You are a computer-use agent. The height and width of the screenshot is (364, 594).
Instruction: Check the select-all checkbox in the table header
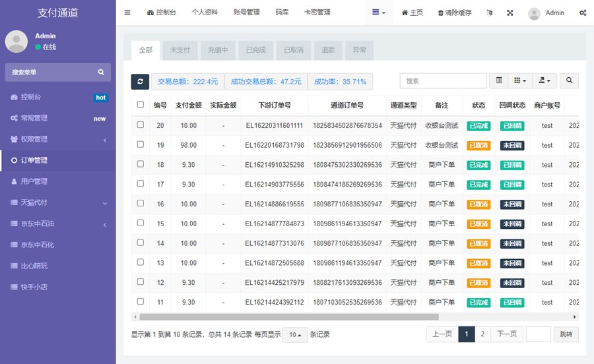(x=140, y=105)
